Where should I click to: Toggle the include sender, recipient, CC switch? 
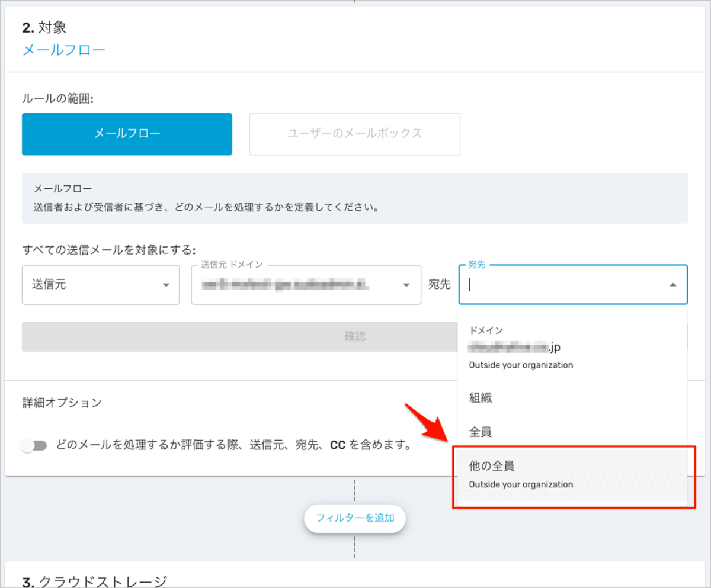pyautogui.click(x=34, y=445)
